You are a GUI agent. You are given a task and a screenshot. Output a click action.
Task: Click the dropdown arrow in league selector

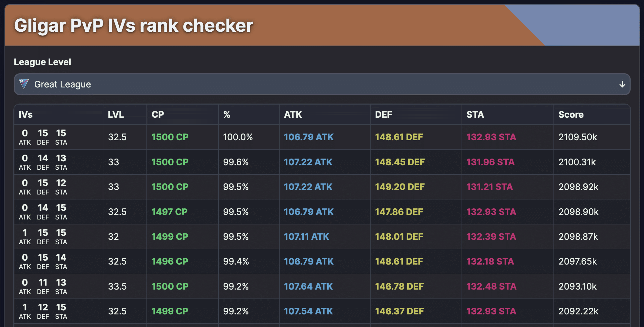pos(622,84)
